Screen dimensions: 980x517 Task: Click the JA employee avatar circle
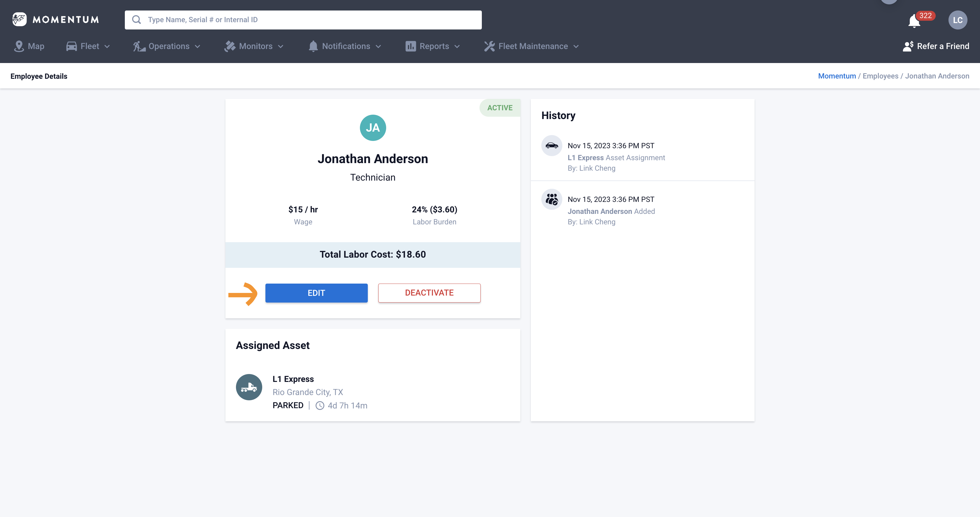pos(372,128)
